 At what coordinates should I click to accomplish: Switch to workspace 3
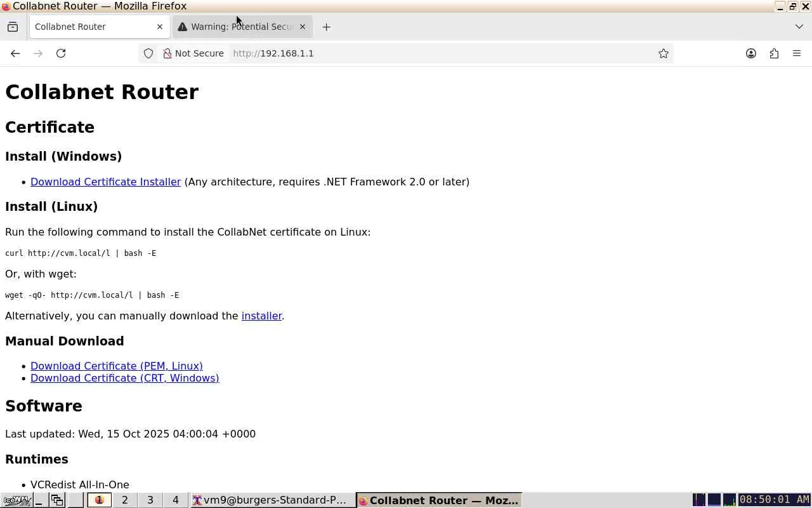tap(150, 500)
